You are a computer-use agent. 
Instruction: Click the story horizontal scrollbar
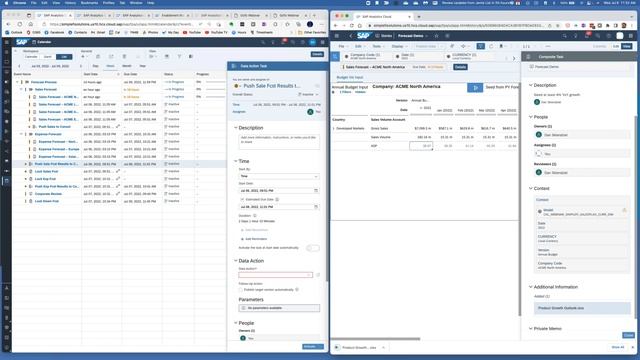(x=376, y=339)
